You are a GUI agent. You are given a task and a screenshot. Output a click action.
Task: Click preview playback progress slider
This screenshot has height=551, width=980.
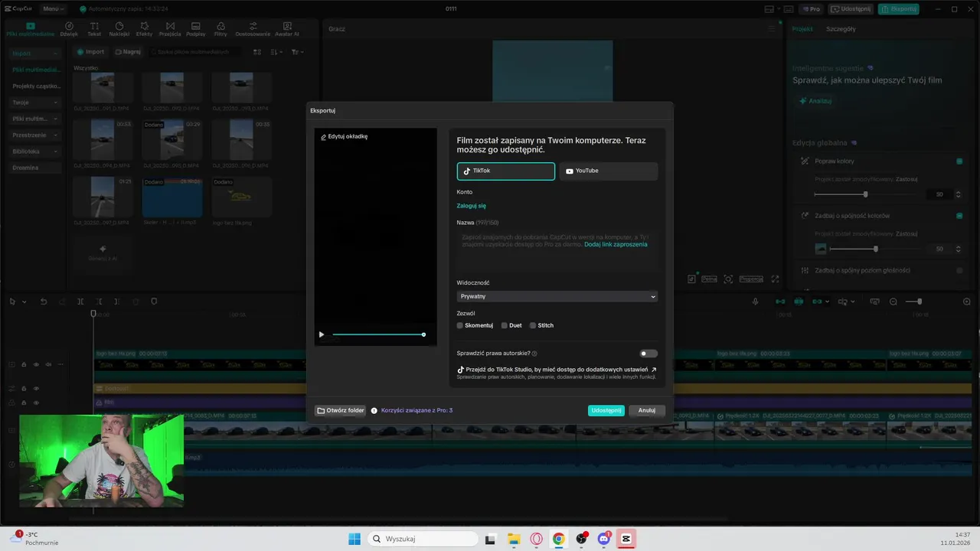pyautogui.click(x=378, y=334)
